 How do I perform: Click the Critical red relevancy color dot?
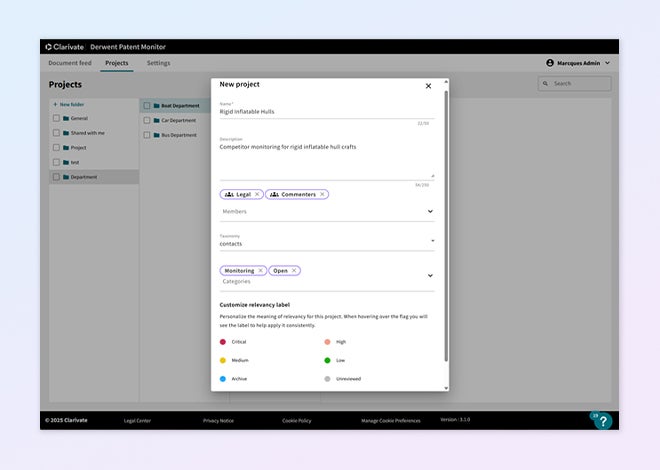coord(223,342)
